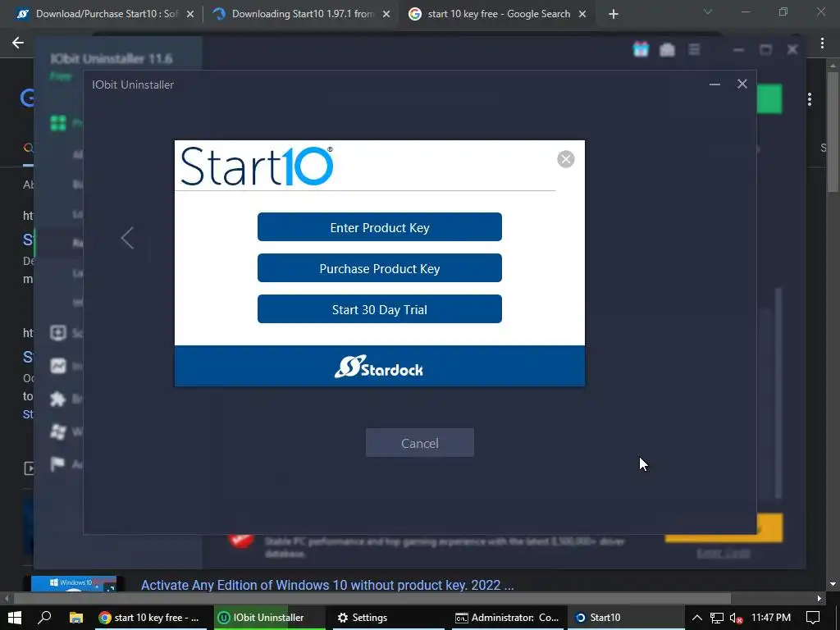Open the toolbox icon in IObit Uninstaller
Image resolution: width=840 pixels, height=630 pixels.
tap(667, 50)
